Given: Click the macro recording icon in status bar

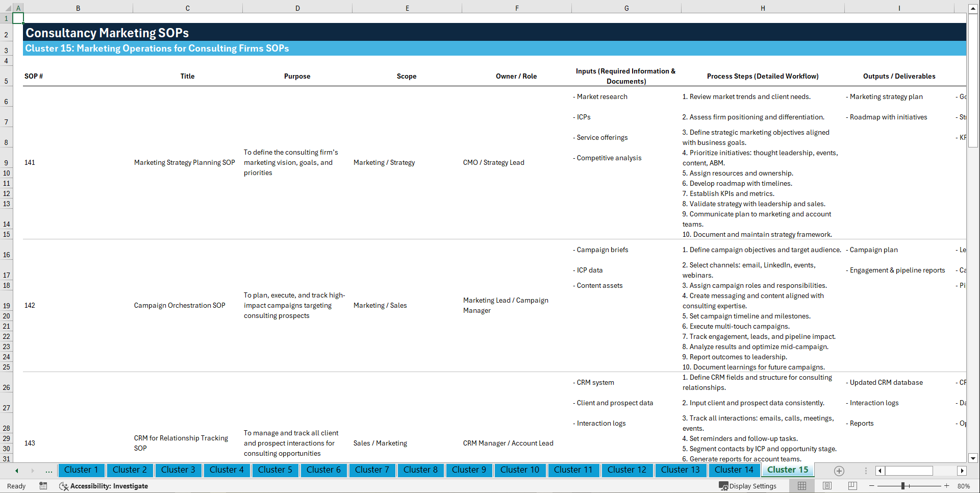Looking at the screenshot, I should [43, 486].
